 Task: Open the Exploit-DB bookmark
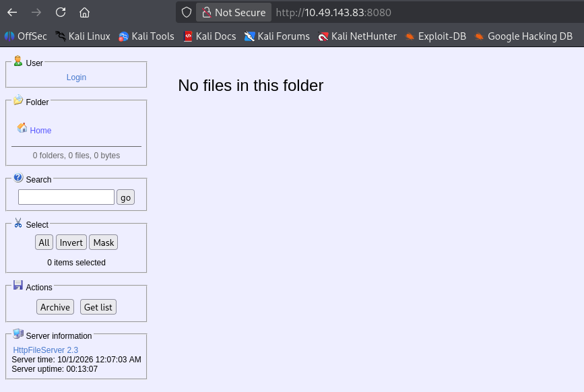pyautogui.click(x=435, y=36)
